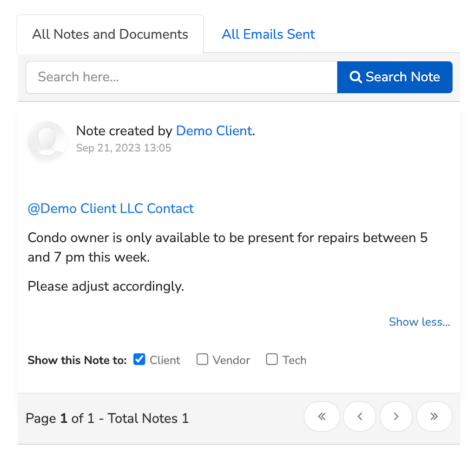Go to the first page of notes
The image size is (475, 476).
[x=322, y=416]
